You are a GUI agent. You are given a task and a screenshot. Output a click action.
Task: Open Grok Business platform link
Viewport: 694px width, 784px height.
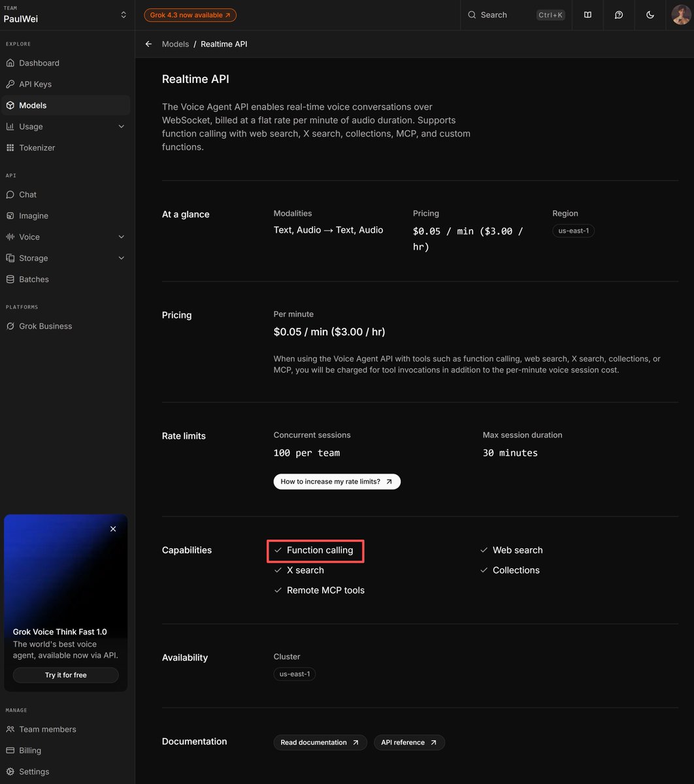[x=65, y=326]
